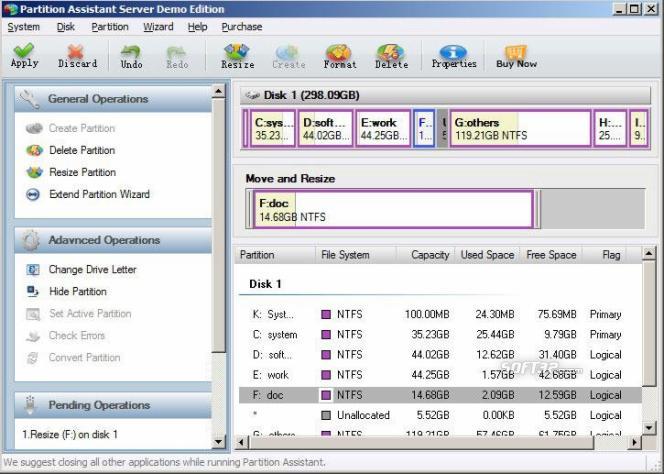The height and width of the screenshot is (474, 664).
Task: Sort by the File System column header
Action: point(356,255)
